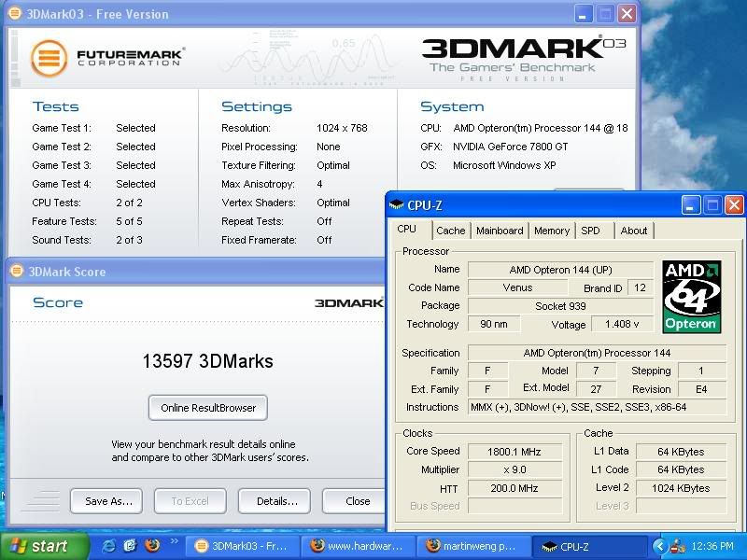
Task: Click the Online ResultBrowser button
Action: tap(208, 408)
